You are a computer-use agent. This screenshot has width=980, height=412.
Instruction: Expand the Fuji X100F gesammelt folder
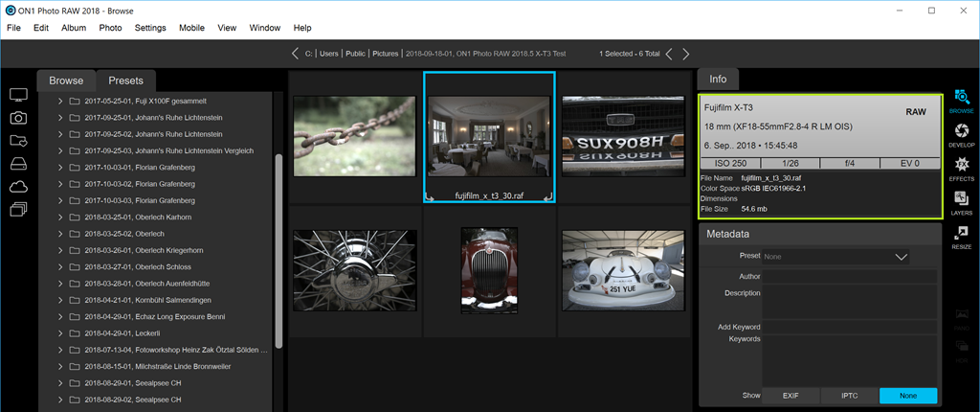click(60, 101)
